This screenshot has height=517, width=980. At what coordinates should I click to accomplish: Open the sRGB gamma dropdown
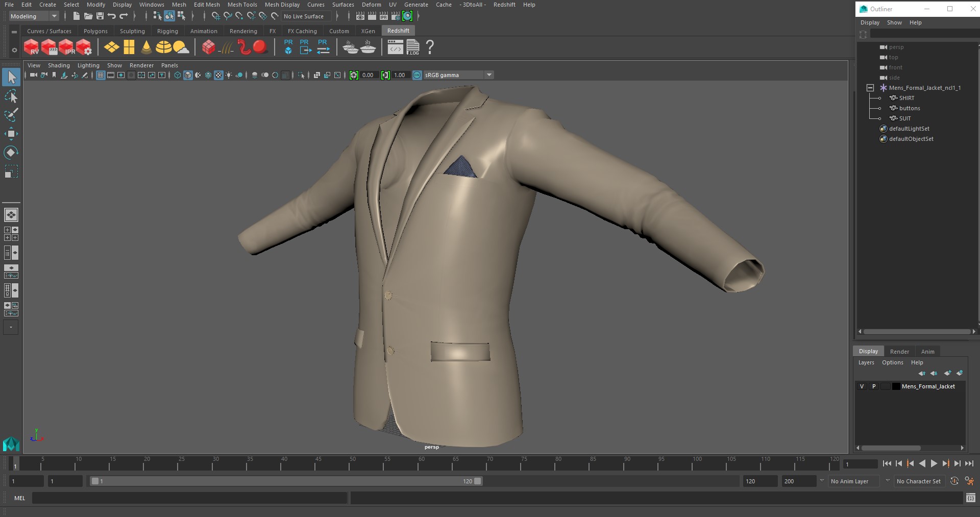[458, 75]
